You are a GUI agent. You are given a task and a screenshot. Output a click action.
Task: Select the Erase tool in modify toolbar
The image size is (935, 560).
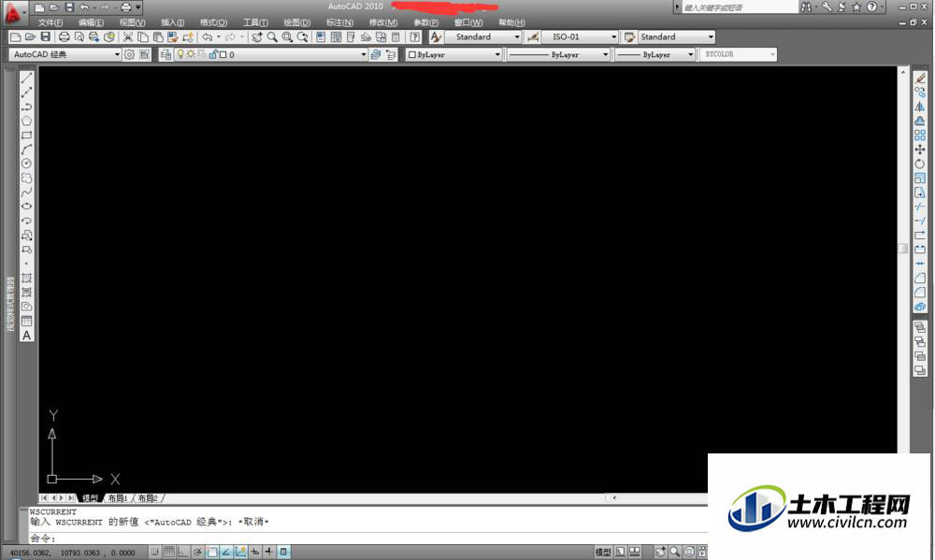tap(920, 79)
